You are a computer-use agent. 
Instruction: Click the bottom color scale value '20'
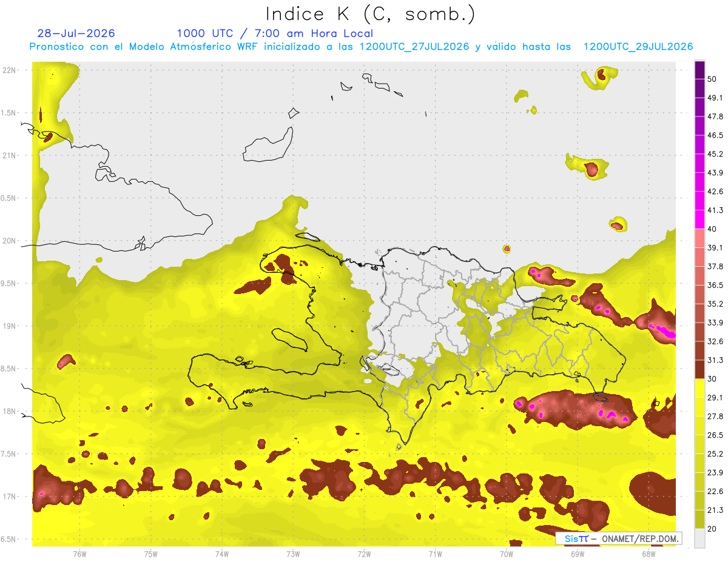pos(712,529)
